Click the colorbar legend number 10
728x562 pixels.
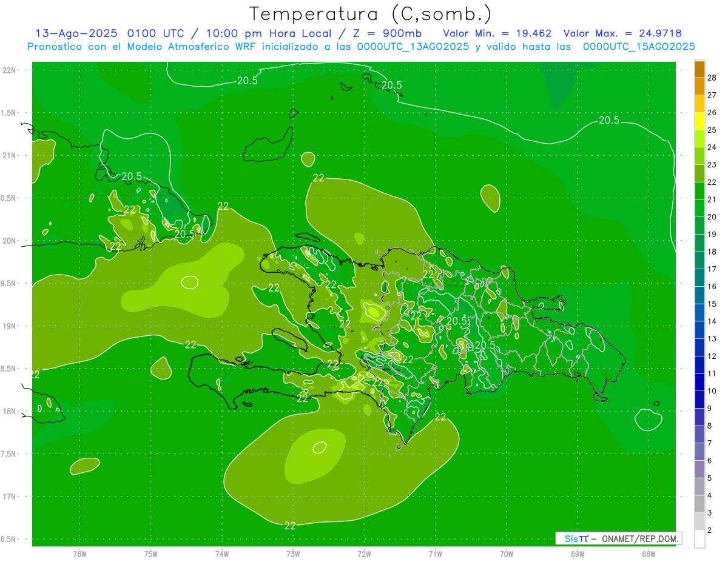tap(712, 391)
